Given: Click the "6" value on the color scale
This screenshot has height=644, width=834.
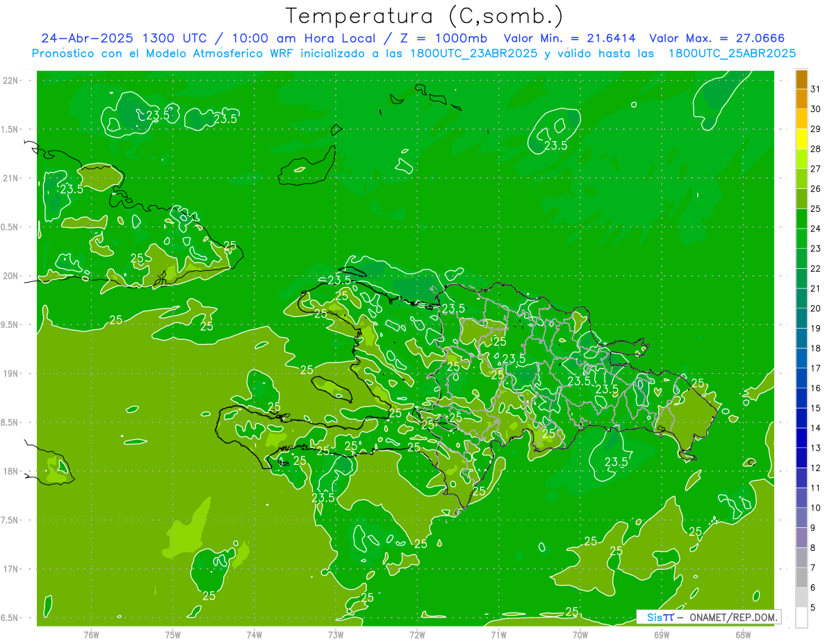Looking at the screenshot, I should 813,588.
